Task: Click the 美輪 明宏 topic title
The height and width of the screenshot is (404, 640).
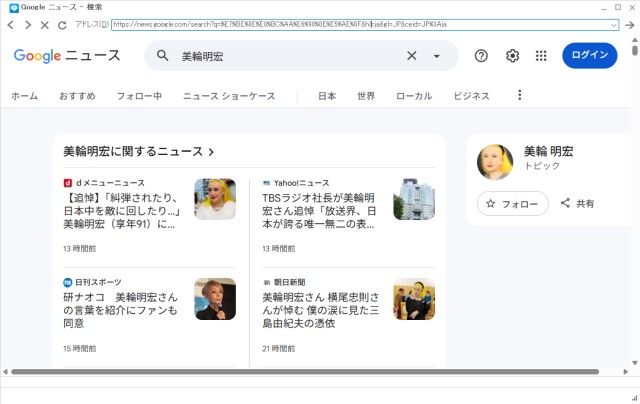Action: [549, 151]
